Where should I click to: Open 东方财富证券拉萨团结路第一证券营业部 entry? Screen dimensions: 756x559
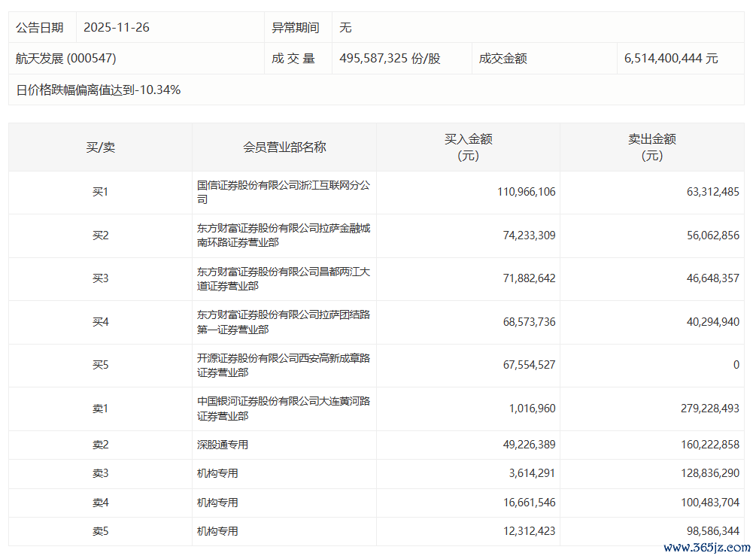click(x=284, y=321)
